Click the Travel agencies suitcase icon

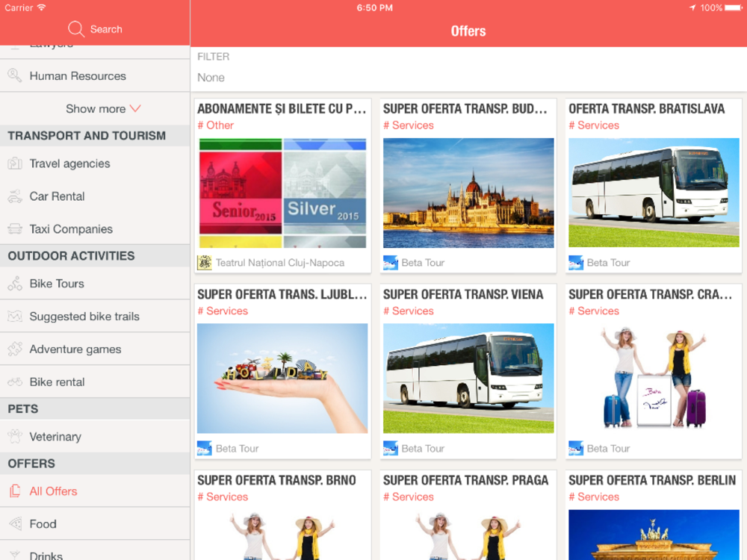(15, 164)
